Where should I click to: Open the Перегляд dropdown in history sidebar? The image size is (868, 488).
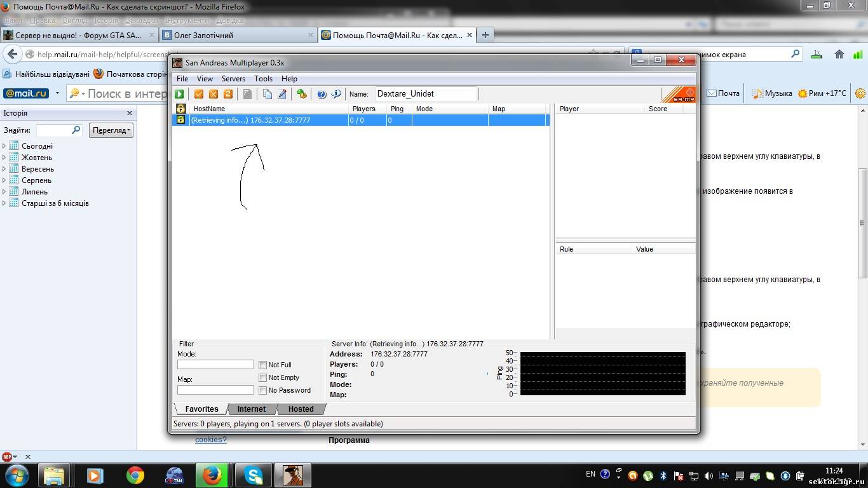pyautogui.click(x=111, y=130)
